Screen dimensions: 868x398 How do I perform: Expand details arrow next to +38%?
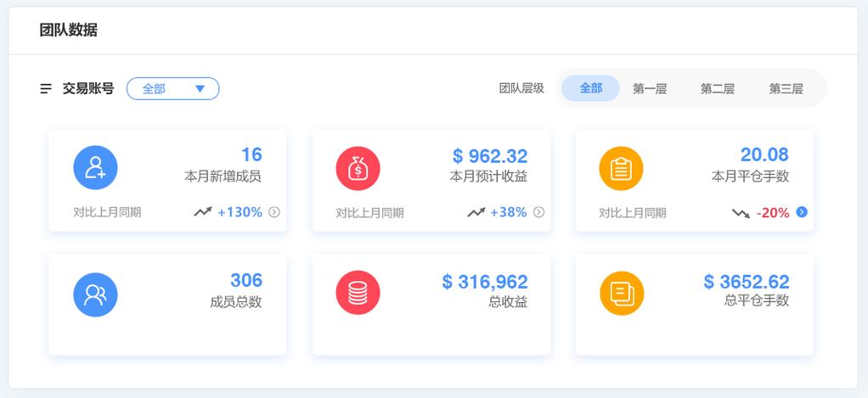pyautogui.click(x=538, y=212)
